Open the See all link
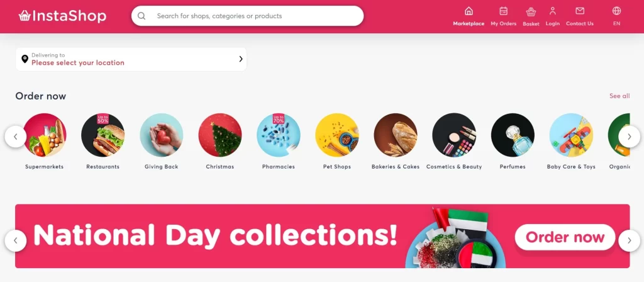The image size is (644, 282). click(619, 96)
